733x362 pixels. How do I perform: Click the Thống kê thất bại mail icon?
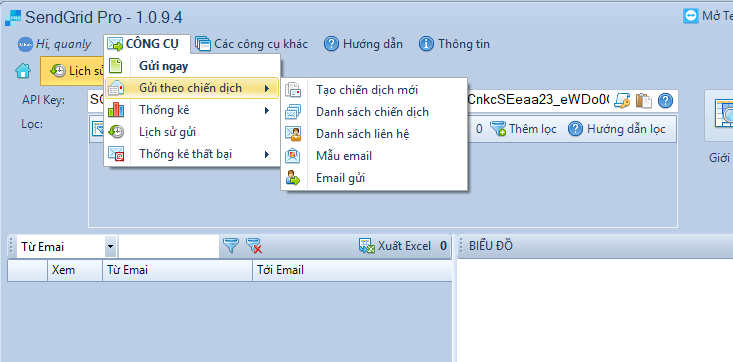(116, 154)
